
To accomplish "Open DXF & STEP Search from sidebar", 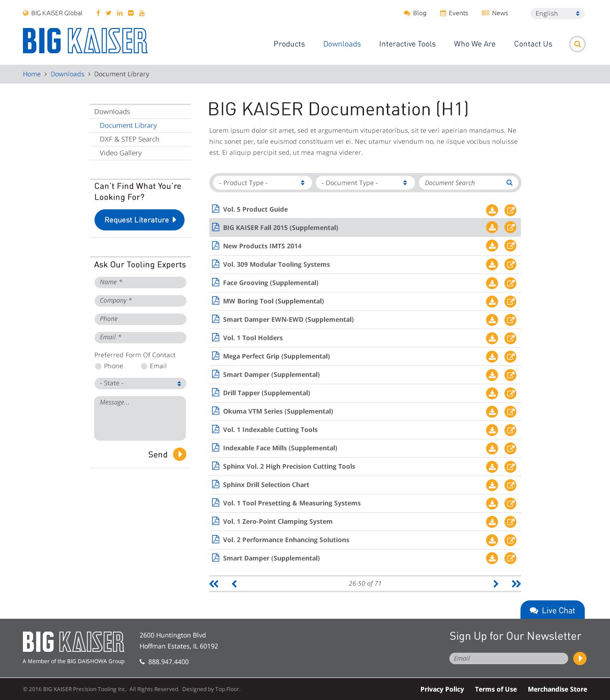I will tap(129, 139).
